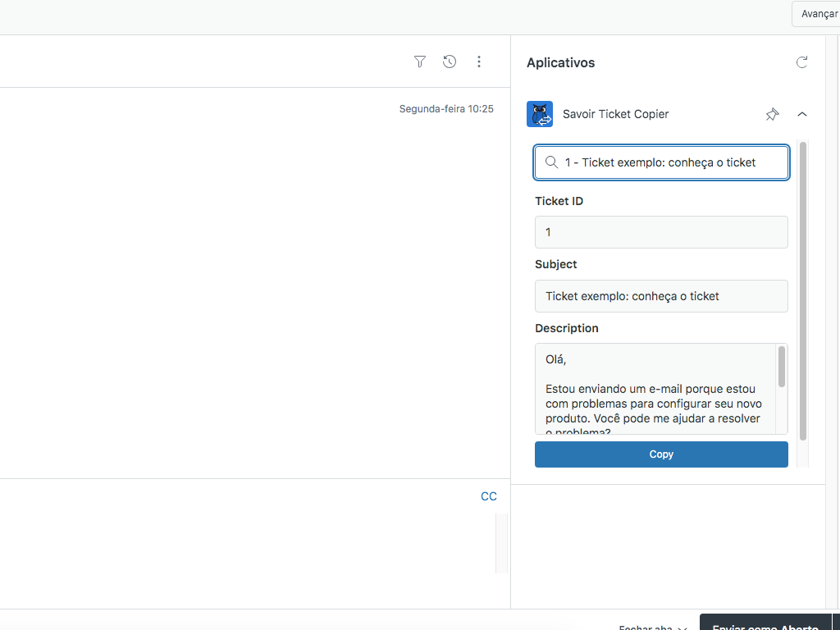Open the three-dot more options menu

click(x=479, y=62)
